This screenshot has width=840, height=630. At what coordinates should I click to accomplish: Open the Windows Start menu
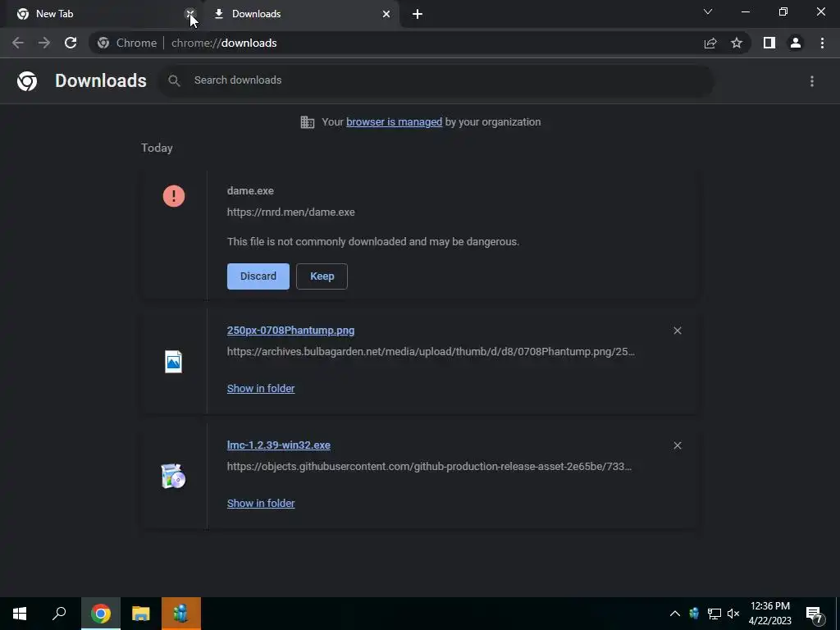pyautogui.click(x=20, y=614)
